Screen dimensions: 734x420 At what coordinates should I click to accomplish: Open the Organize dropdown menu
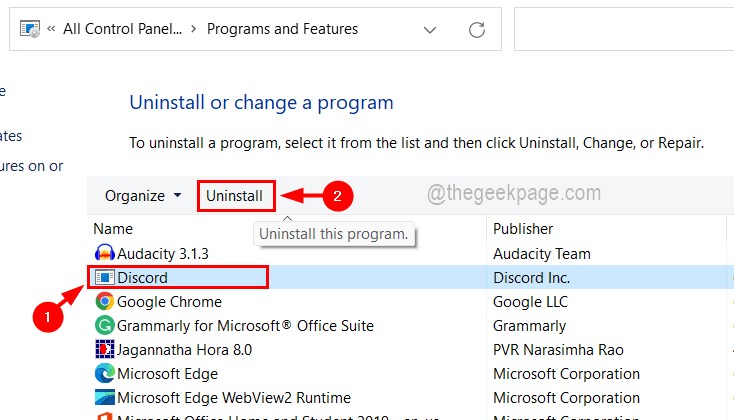[x=144, y=196]
